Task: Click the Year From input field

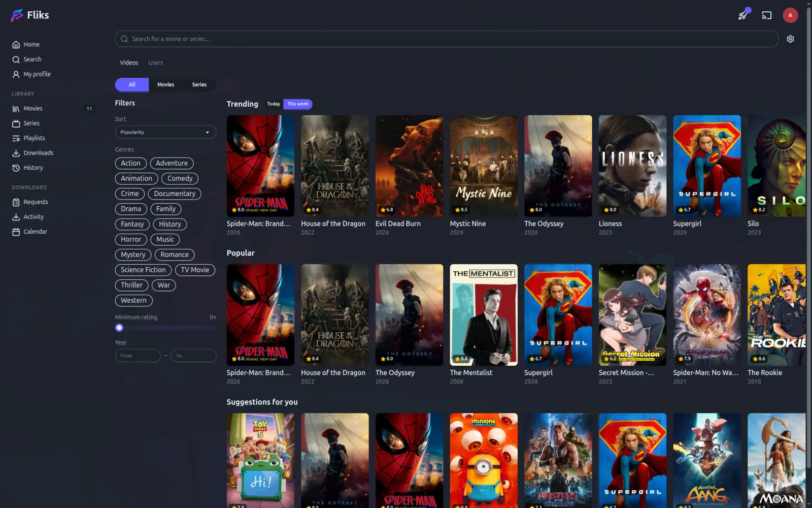Action: tap(138, 356)
